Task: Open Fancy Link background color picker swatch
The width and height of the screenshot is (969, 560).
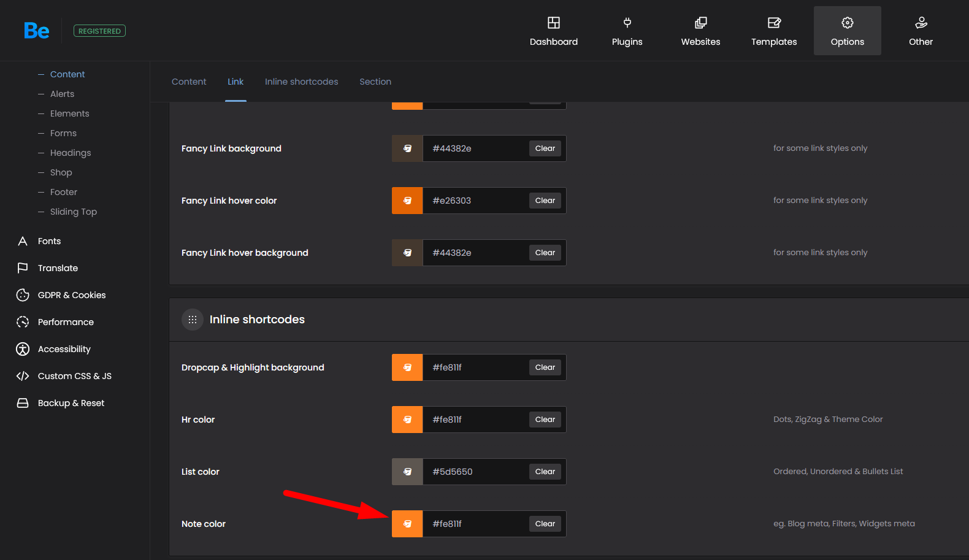Action: pyautogui.click(x=407, y=148)
